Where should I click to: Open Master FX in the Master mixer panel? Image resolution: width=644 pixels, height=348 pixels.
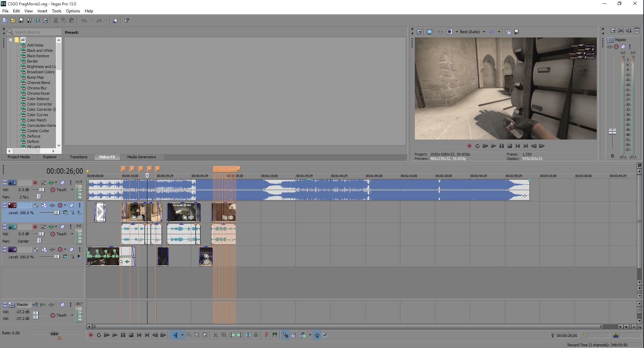[610, 47]
